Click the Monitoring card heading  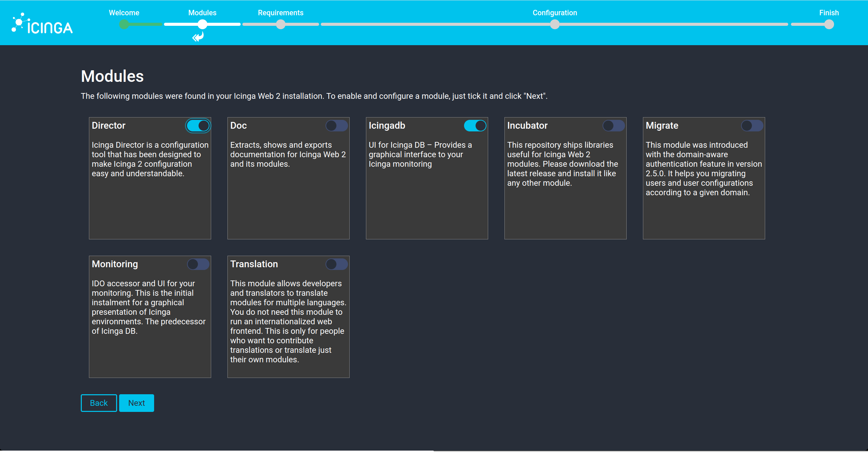tap(115, 264)
